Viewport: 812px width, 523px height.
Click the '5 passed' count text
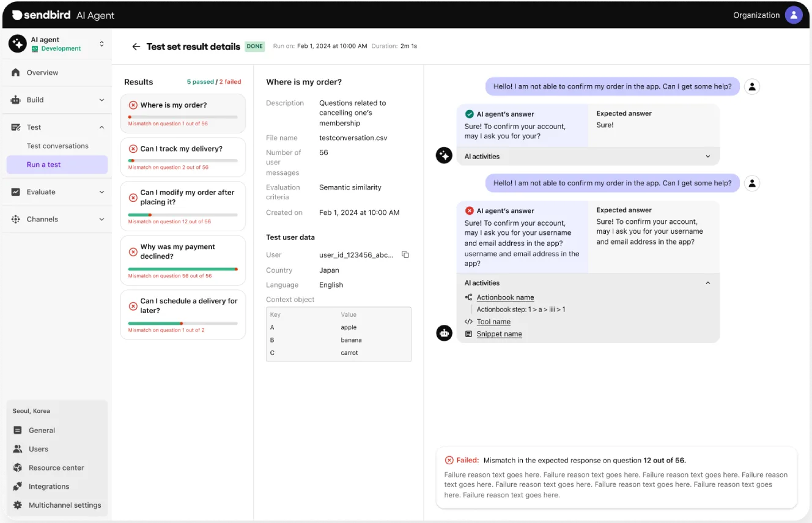(x=201, y=82)
